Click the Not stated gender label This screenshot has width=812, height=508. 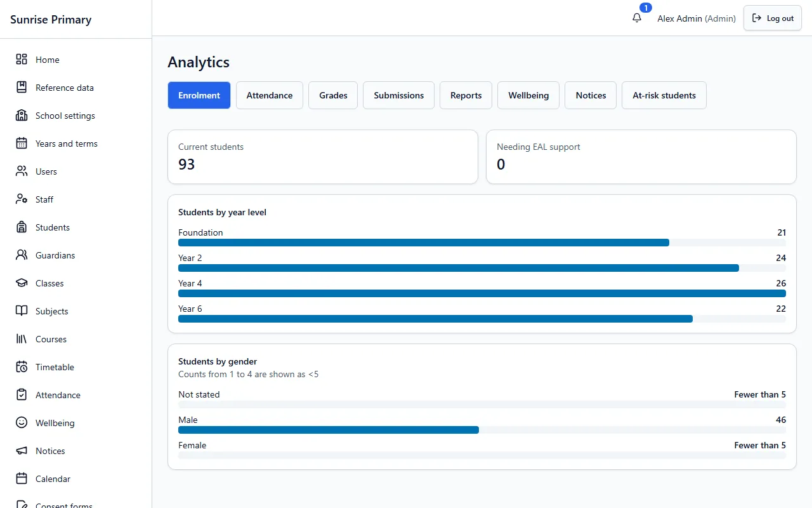point(199,394)
